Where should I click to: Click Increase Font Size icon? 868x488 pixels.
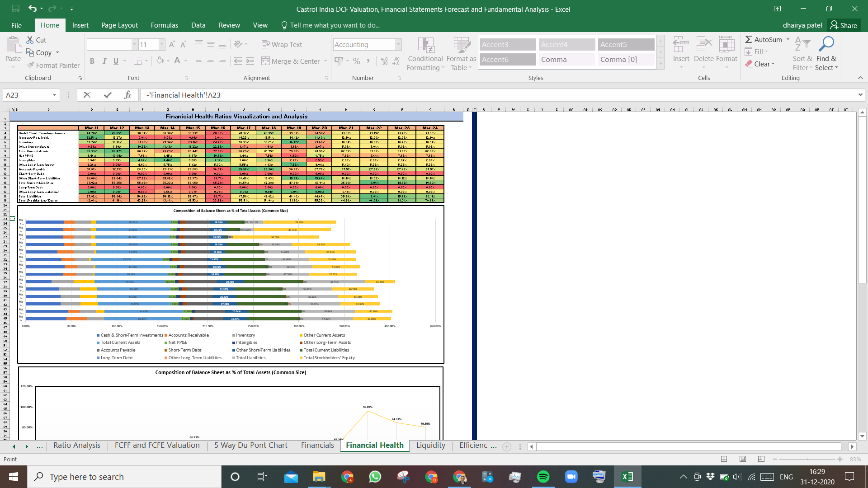point(172,44)
